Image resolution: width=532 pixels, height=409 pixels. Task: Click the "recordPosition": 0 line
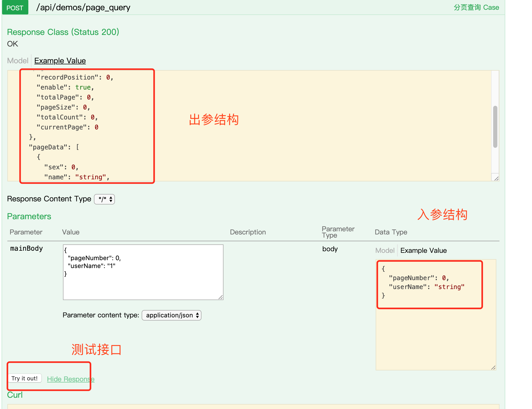[x=75, y=77]
